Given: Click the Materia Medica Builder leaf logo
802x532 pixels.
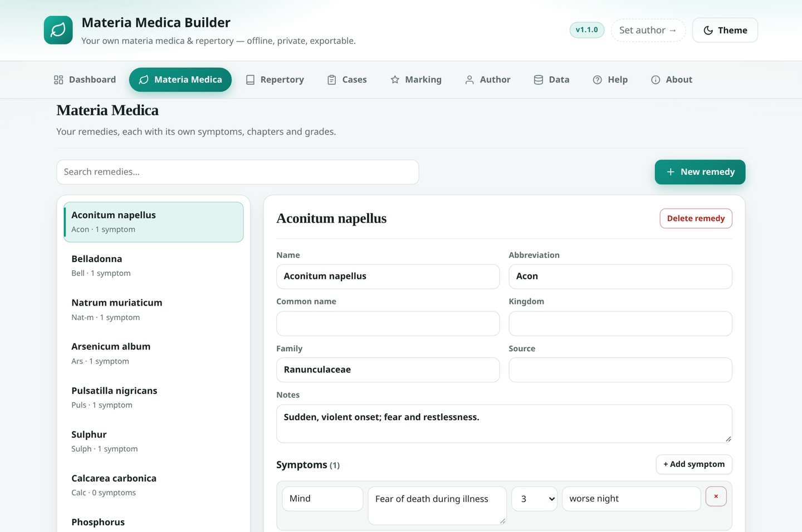Looking at the screenshot, I should pos(58,30).
